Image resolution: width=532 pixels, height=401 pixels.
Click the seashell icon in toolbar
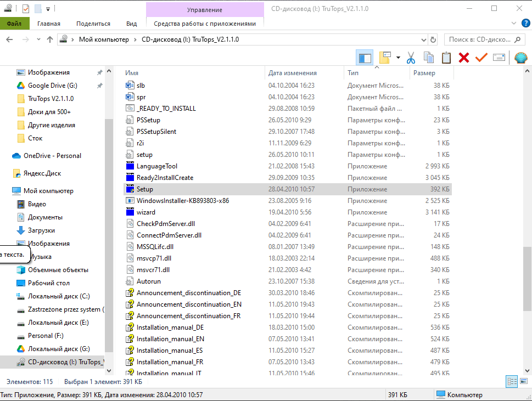[x=521, y=58]
